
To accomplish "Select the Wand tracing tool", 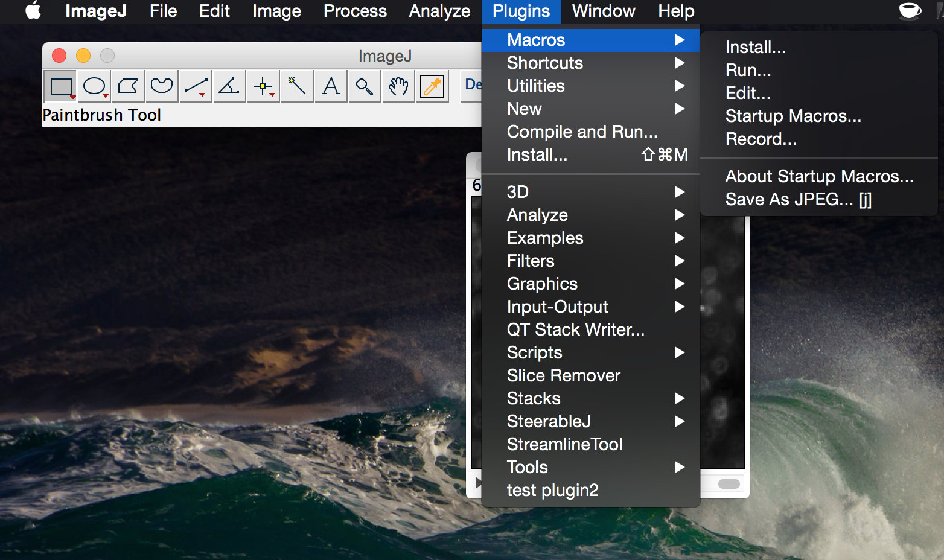I will (297, 86).
